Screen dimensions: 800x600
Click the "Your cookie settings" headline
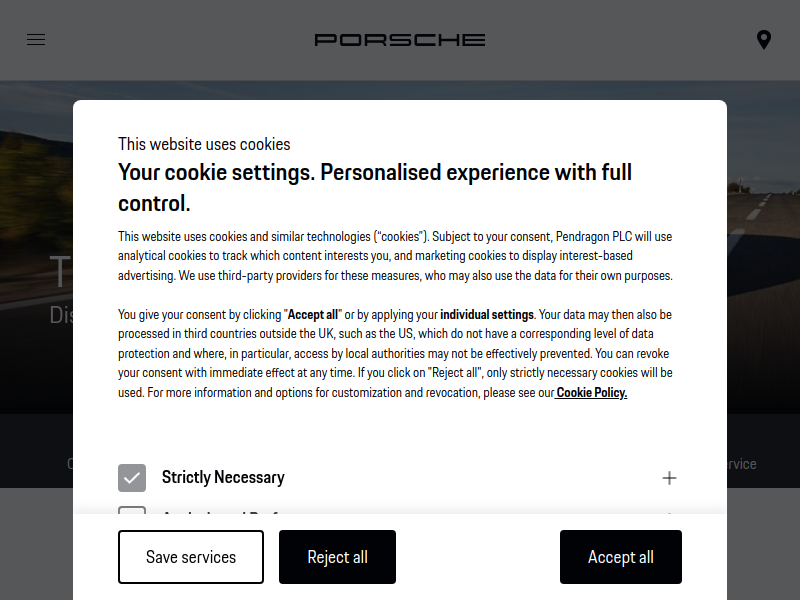pyautogui.click(x=375, y=188)
